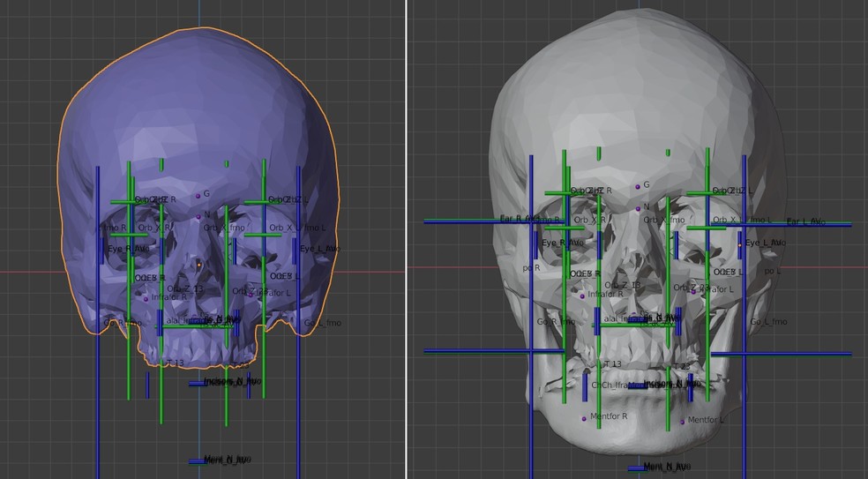Click the T 13 label in right viewport
Image resolution: width=868 pixels, height=479 pixels.
(612, 363)
